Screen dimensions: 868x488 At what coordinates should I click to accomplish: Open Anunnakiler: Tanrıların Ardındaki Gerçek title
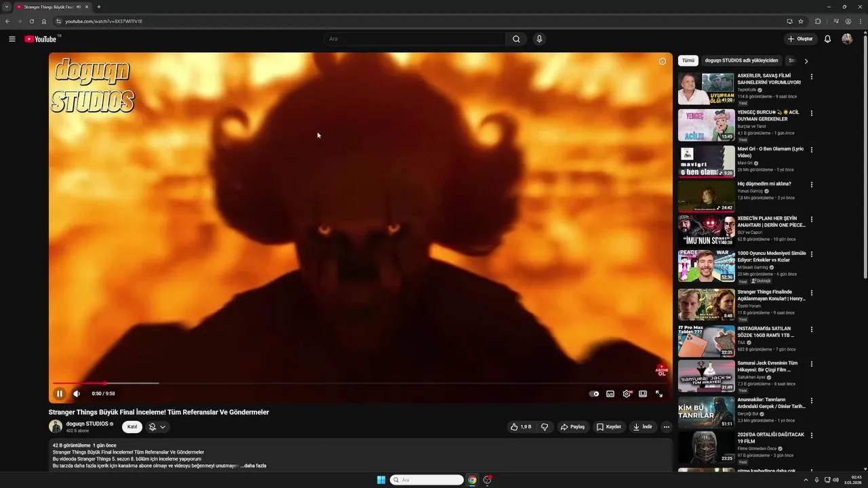[772, 403]
